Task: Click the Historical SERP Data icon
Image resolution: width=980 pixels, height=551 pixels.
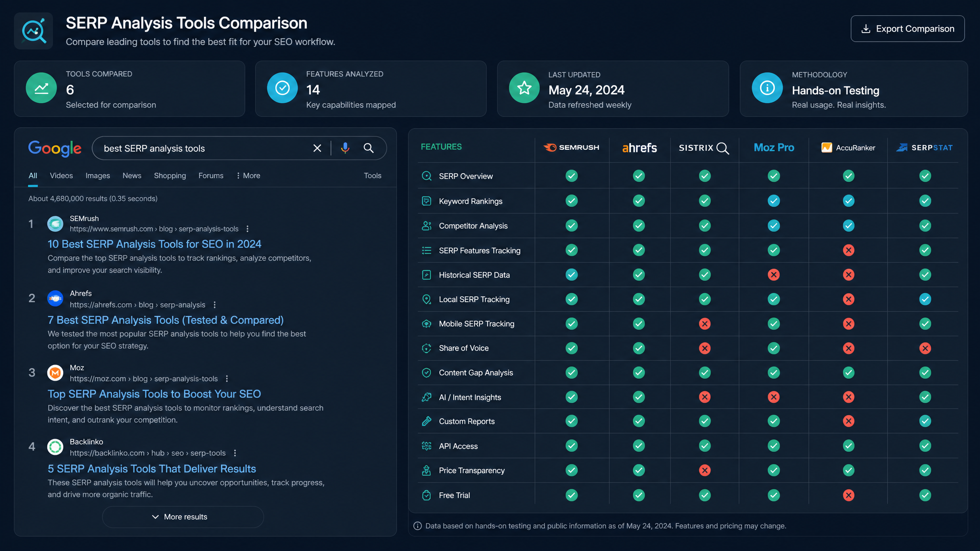Action: (x=426, y=275)
